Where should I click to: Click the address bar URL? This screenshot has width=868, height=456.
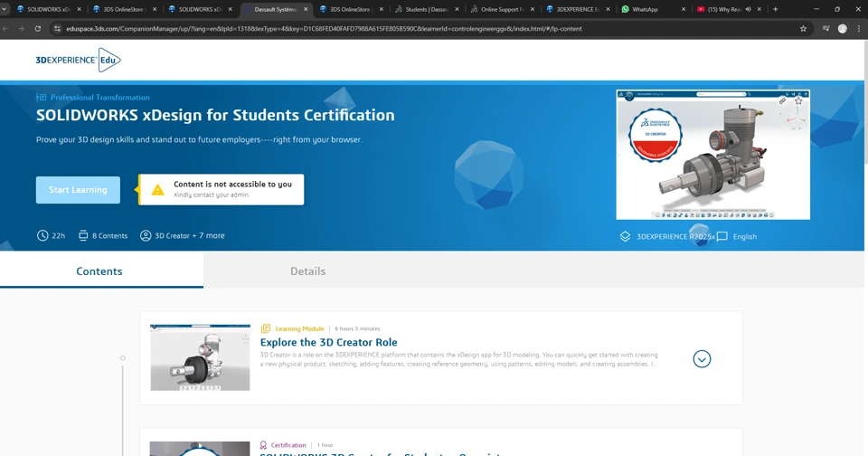324,29
